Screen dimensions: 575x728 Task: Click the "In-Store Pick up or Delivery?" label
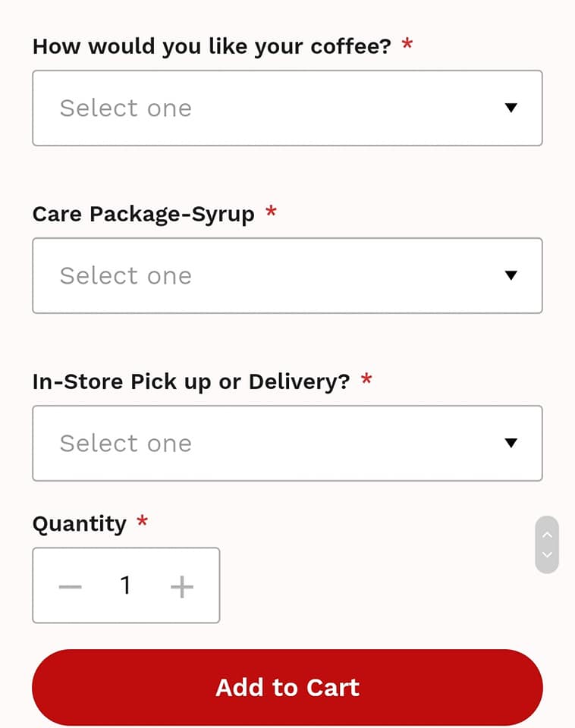(x=191, y=381)
